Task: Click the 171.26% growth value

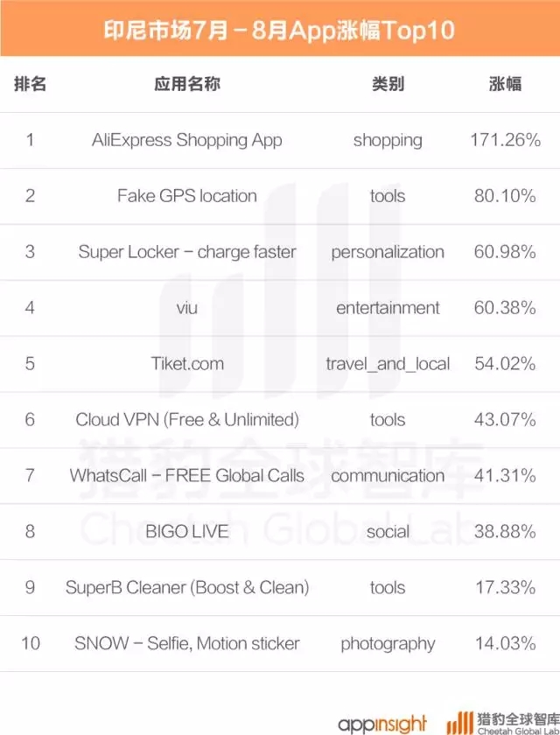Action: pyautogui.click(x=505, y=140)
